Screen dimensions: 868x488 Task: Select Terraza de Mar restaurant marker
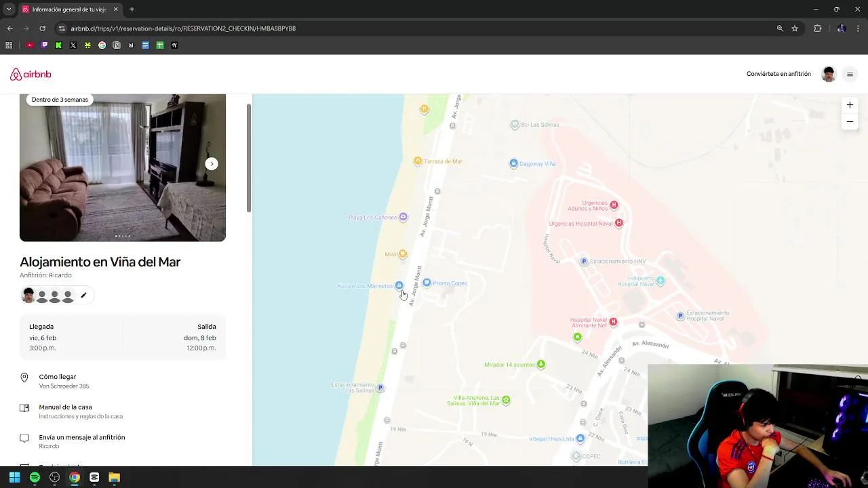point(418,161)
